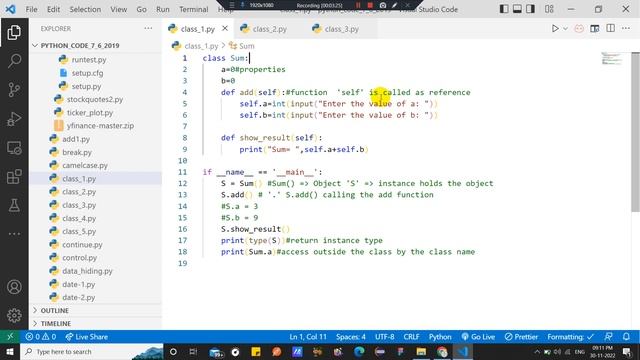Screen dimensions: 640x360
Task: Open the Testing flask view
Action: (14, 205)
